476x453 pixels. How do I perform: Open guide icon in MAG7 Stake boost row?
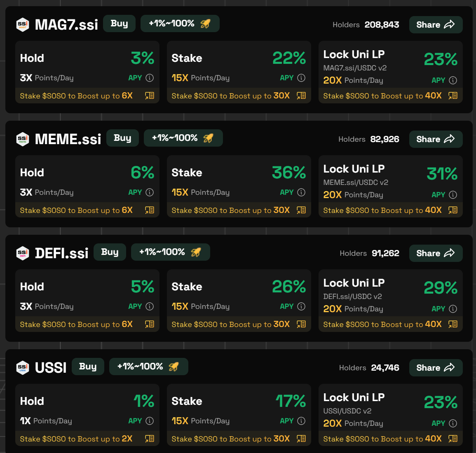click(x=301, y=96)
